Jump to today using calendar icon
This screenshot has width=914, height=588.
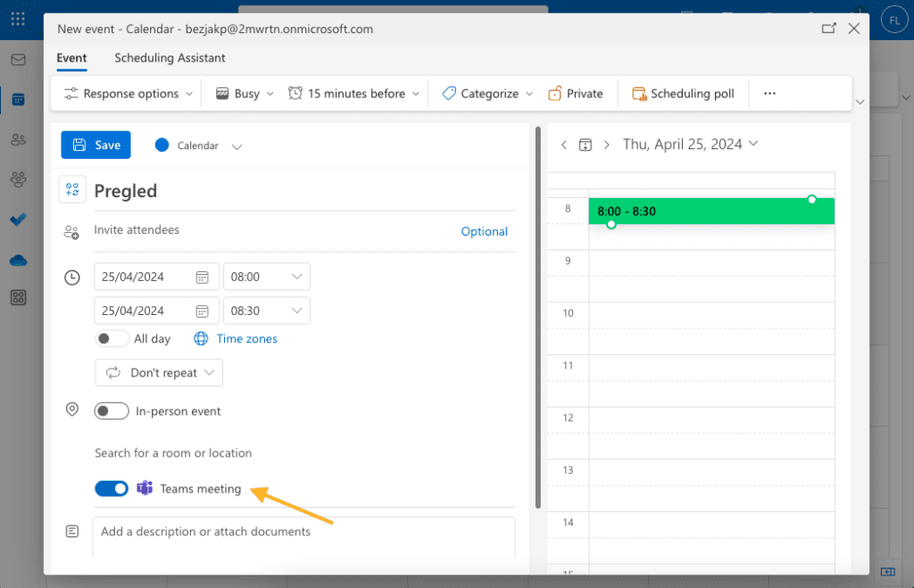point(586,145)
